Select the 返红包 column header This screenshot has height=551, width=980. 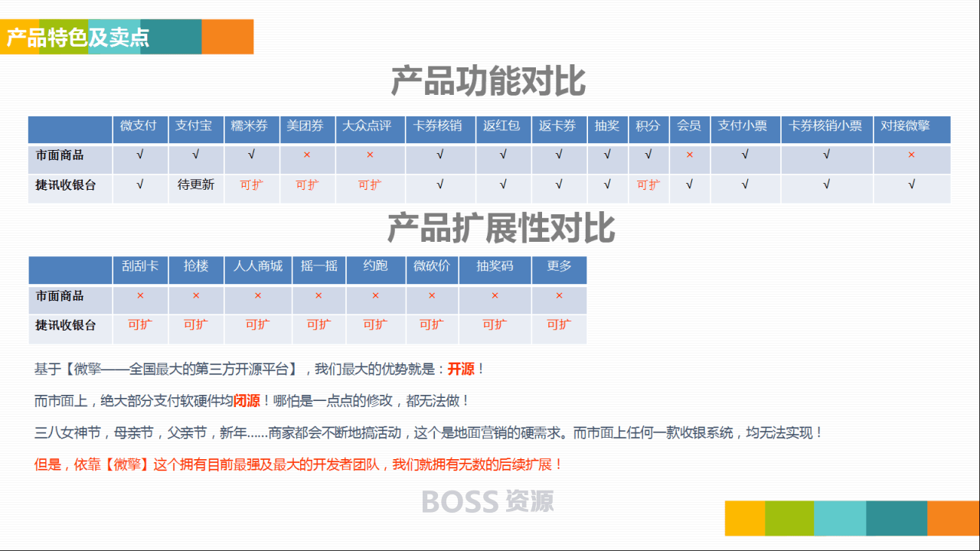503,129
